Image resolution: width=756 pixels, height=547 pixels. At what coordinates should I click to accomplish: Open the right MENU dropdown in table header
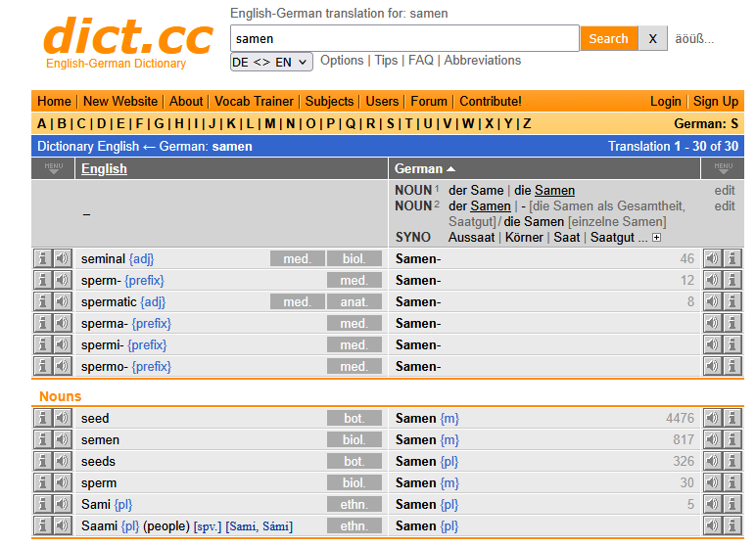coord(723,168)
